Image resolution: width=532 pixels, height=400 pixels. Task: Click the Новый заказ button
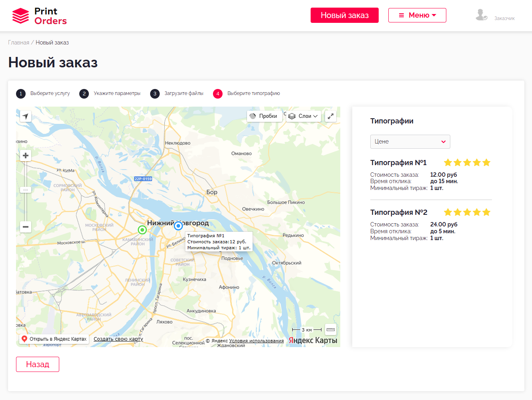click(344, 15)
